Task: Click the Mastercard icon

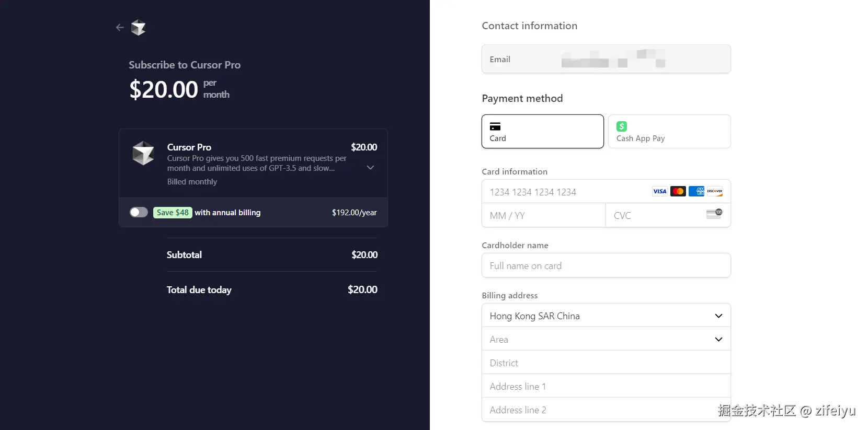Action: click(678, 191)
